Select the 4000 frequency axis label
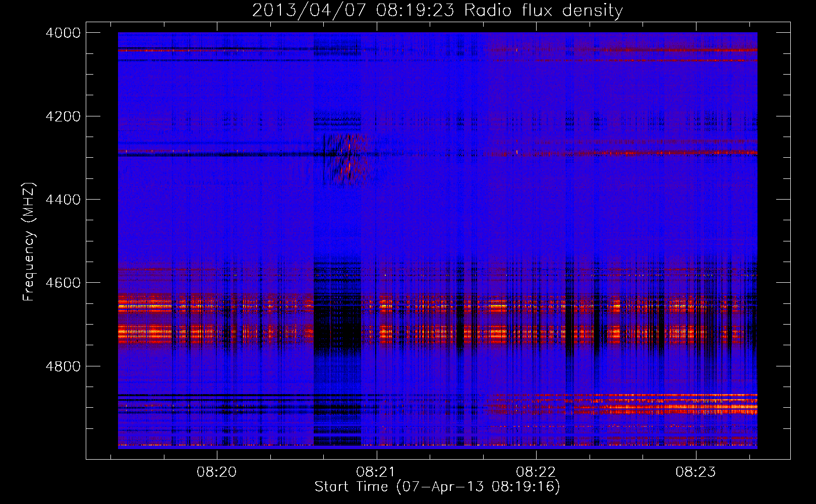The width and height of the screenshot is (816, 504). click(x=63, y=33)
